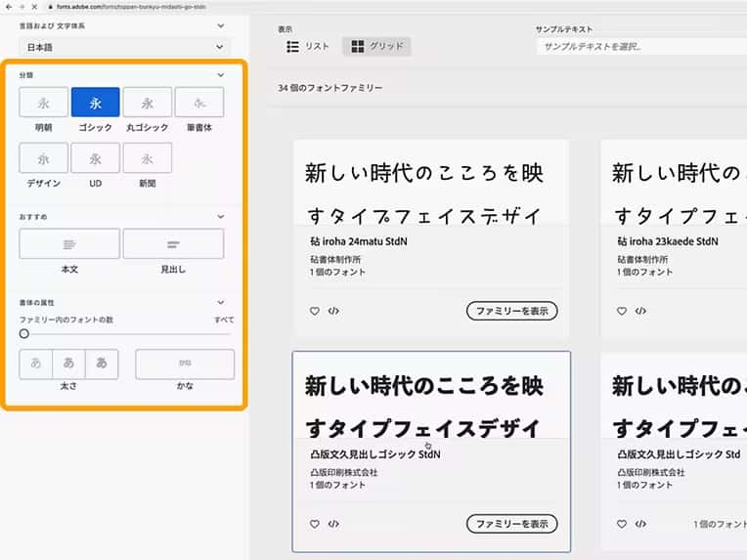Open the 砧 iroha 24matu StdN font name
Screen dimensions: 747x560
(x=359, y=241)
